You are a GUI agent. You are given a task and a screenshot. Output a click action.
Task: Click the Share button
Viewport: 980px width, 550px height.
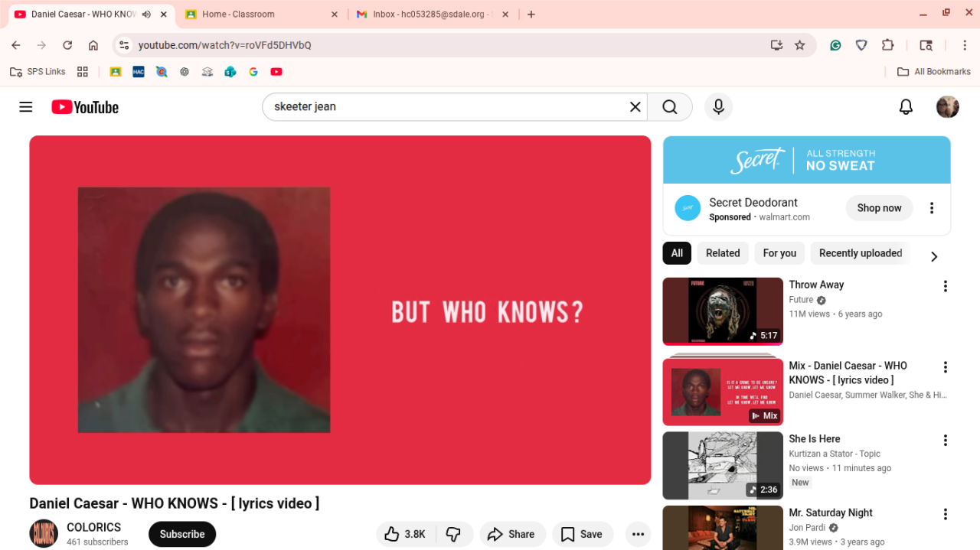512,534
